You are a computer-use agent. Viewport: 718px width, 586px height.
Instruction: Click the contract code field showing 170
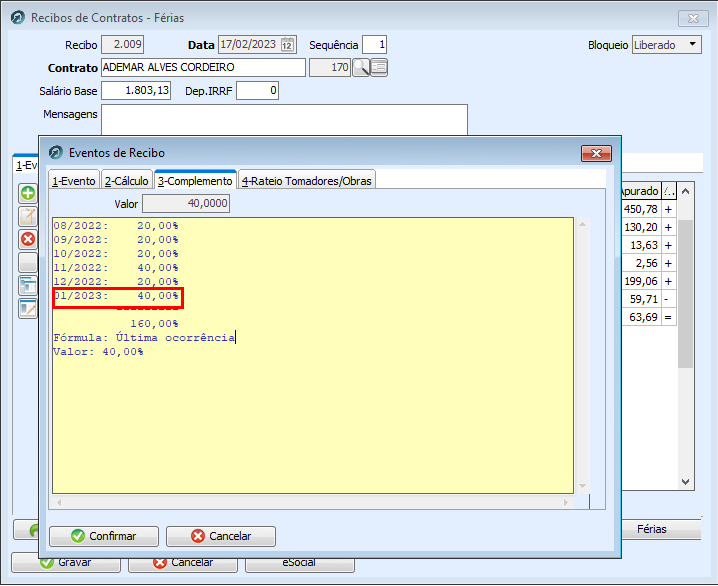[x=330, y=68]
